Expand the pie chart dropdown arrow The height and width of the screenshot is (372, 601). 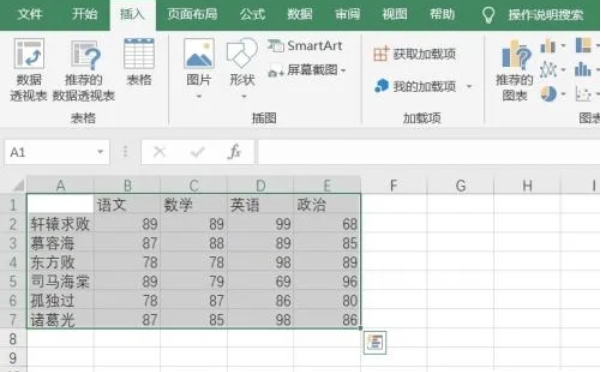(x=563, y=94)
